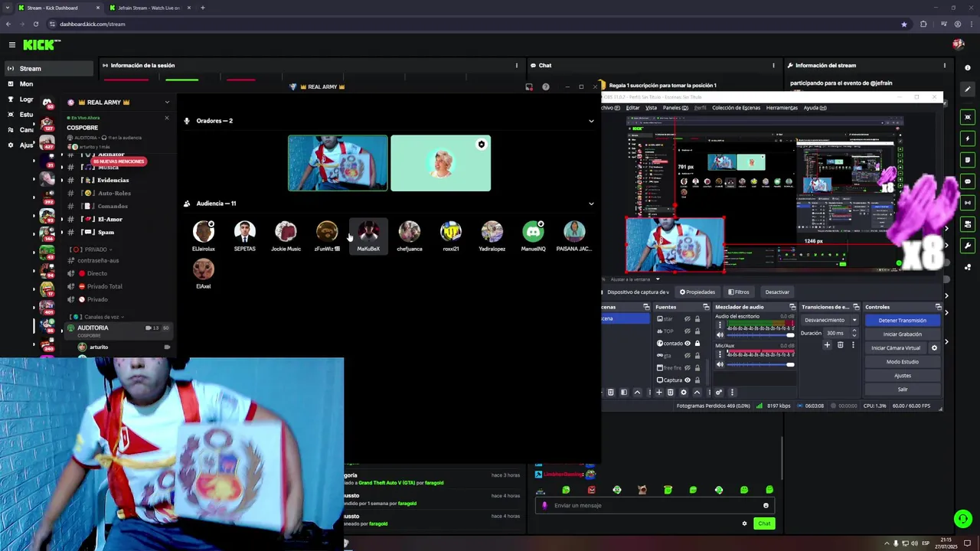Open Kick chat settings gear icon
The width and height of the screenshot is (980, 551).
744,523
